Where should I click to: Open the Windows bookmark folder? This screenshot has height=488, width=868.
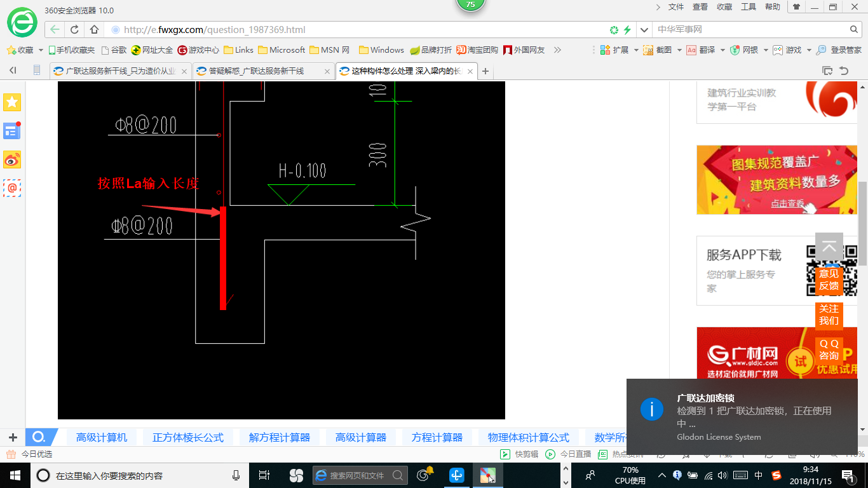pyautogui.click(x=381, y=50)
